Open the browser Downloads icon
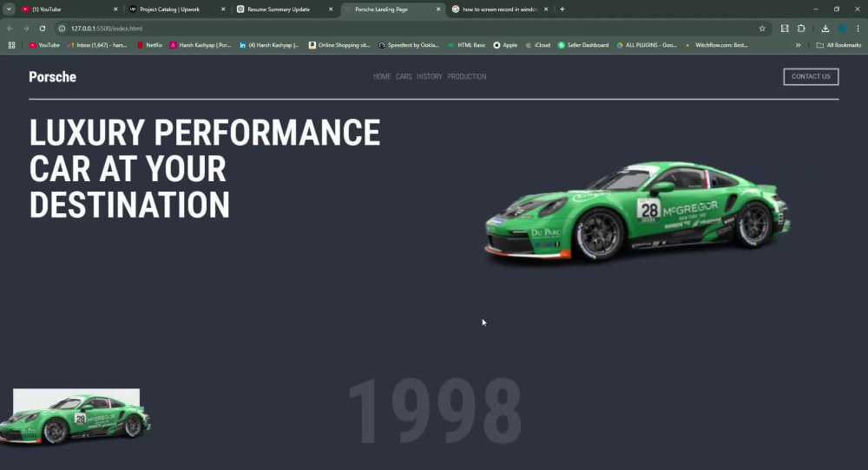Image resolution: width=868 pixels, height=470 pixels. pos(825,29)
